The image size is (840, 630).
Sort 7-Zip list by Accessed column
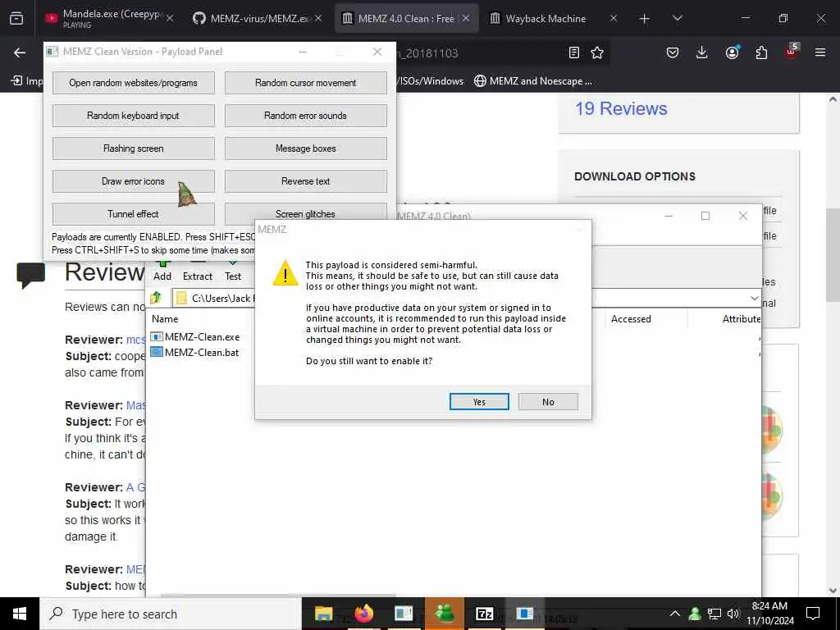(631, 319)
